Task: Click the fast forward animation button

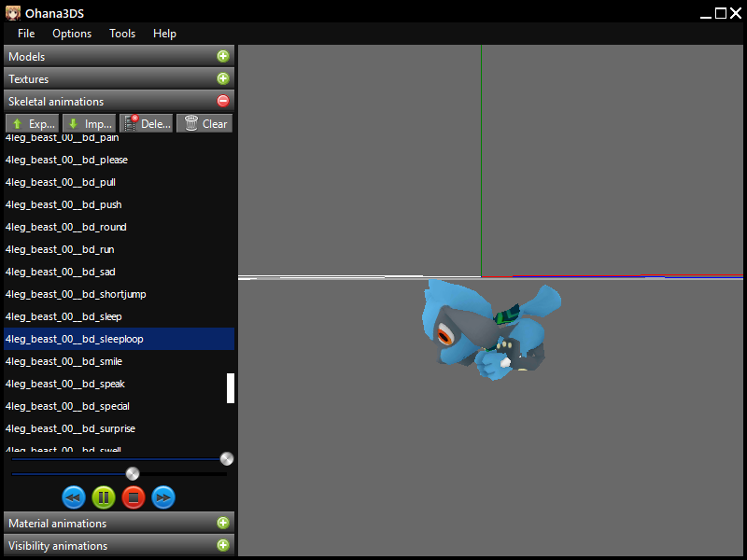Action: coord(163,497)
